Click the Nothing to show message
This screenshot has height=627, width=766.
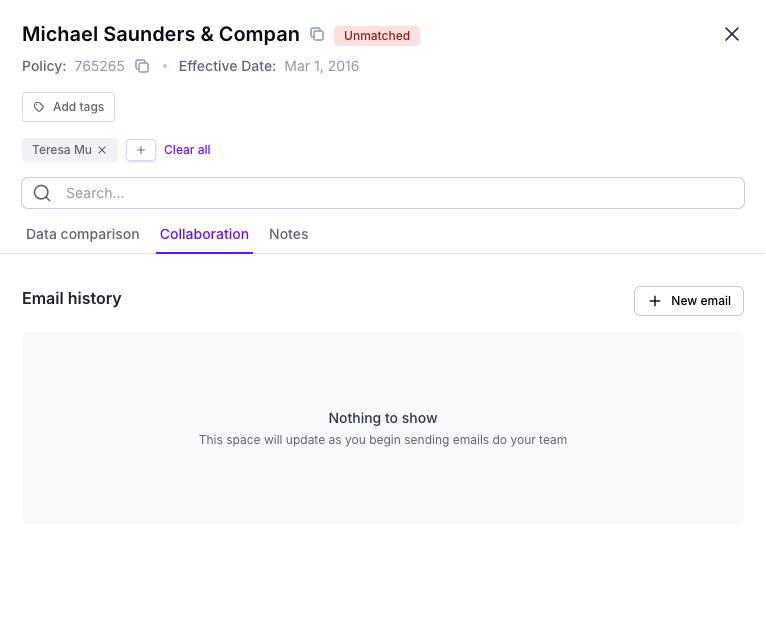383,418
